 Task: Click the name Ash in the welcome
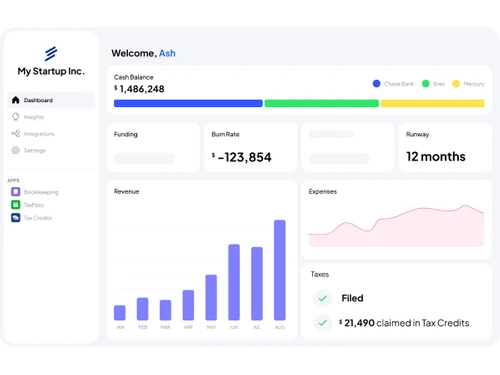click(x=167, y=53)
